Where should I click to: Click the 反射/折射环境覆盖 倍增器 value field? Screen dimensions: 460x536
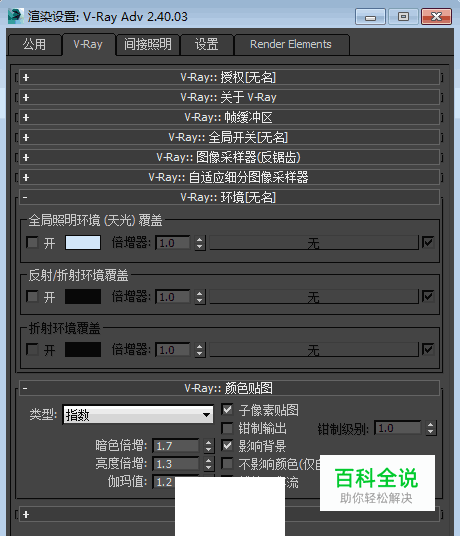(x=173, y=297)
